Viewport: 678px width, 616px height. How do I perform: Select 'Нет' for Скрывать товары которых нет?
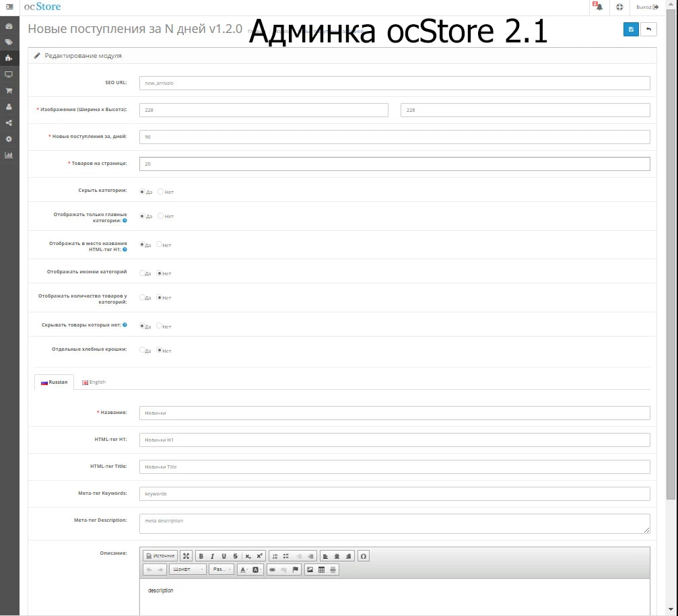(159, 326)
